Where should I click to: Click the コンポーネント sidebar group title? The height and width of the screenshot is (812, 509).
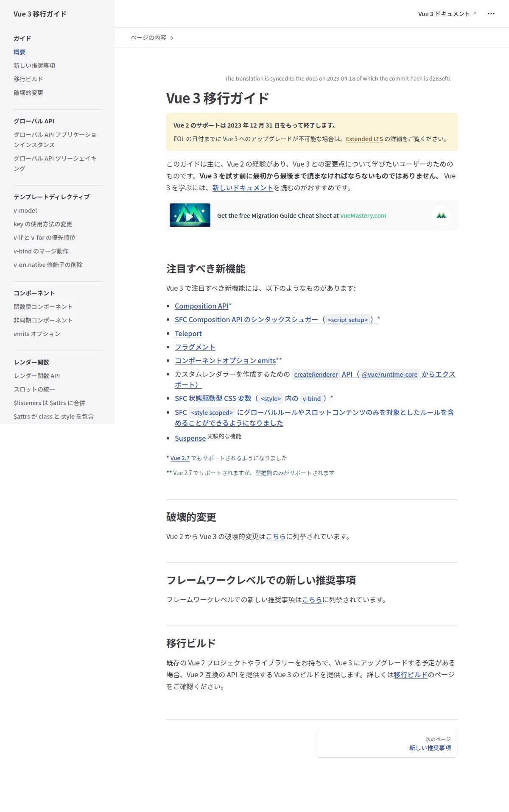click(34, 293)
